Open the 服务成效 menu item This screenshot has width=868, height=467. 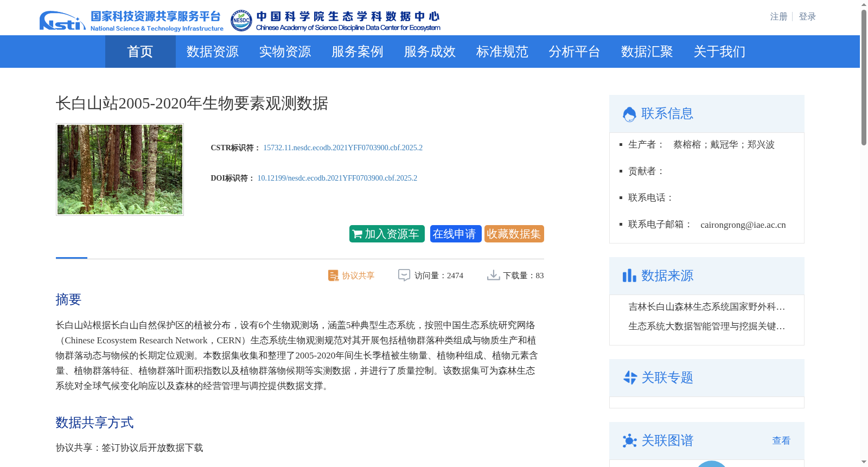click(x=430, y=52)
